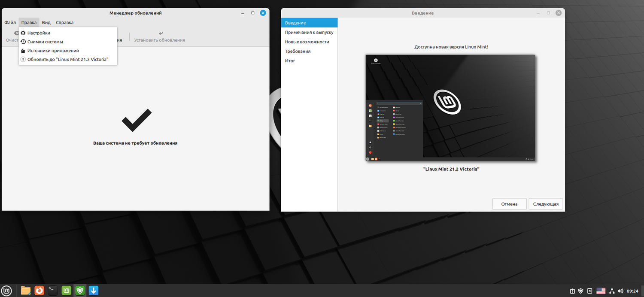Screen dimensions: 644x297
Task: Open the Справка menu
Action: coord(64,22)
